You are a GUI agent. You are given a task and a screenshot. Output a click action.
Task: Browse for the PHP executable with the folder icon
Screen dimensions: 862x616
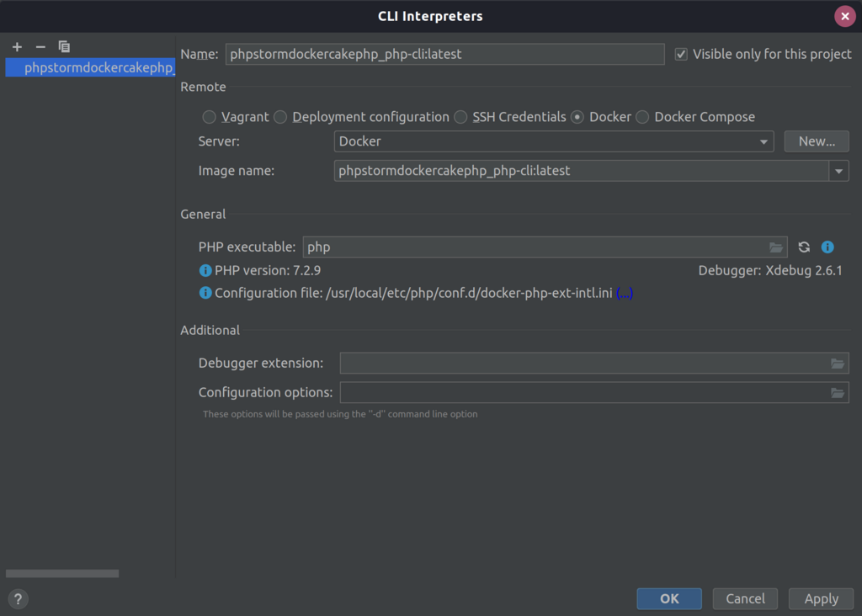(x=776, y=247)
